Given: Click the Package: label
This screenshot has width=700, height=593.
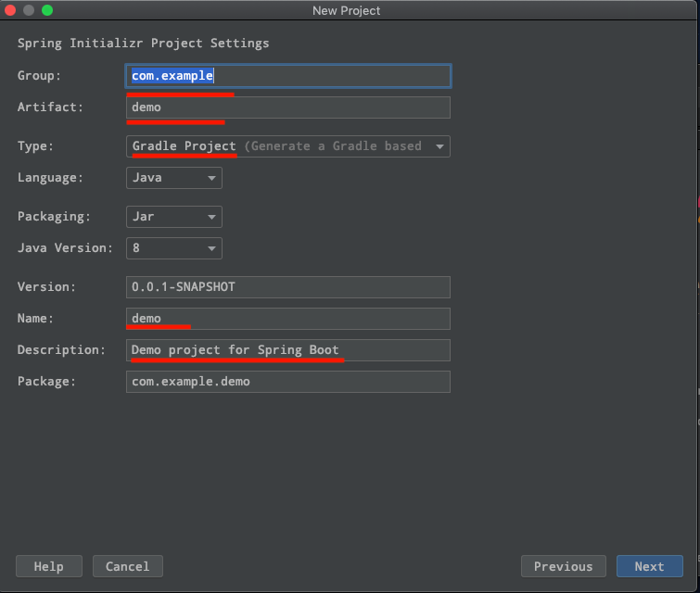Looking at the screenshot, I should coord(47,382).
